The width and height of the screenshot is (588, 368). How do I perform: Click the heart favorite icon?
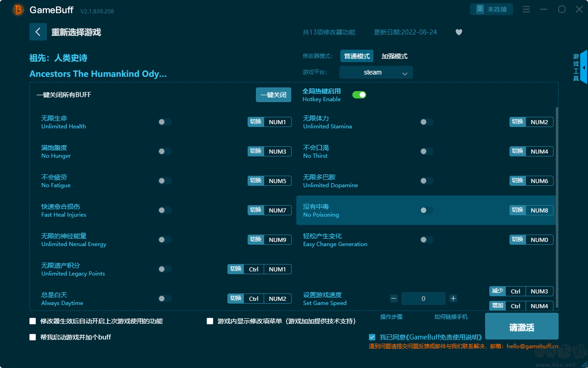click(x=458, y=32)
